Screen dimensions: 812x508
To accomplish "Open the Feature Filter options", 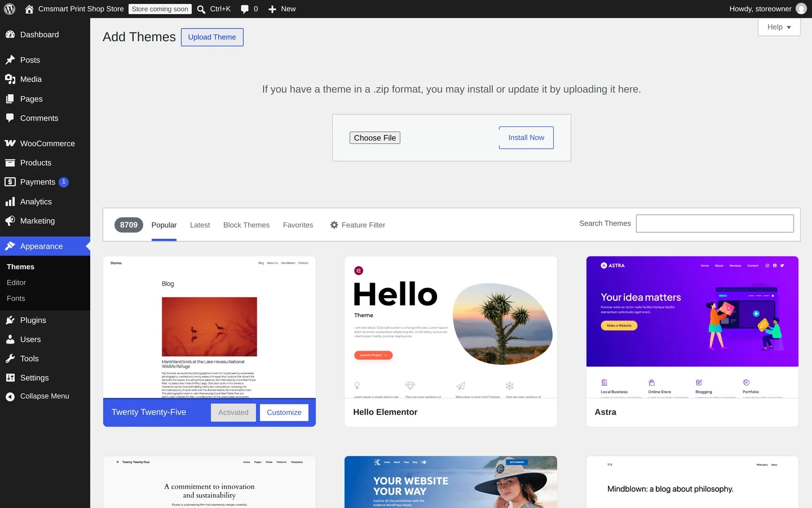I will click(x=357, y=225).
